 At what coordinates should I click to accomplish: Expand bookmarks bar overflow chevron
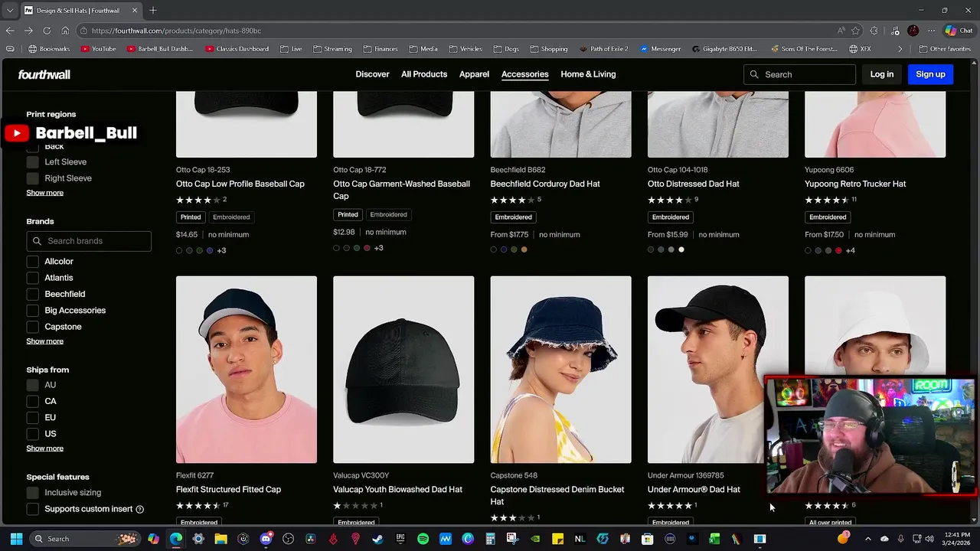point(900,49)
